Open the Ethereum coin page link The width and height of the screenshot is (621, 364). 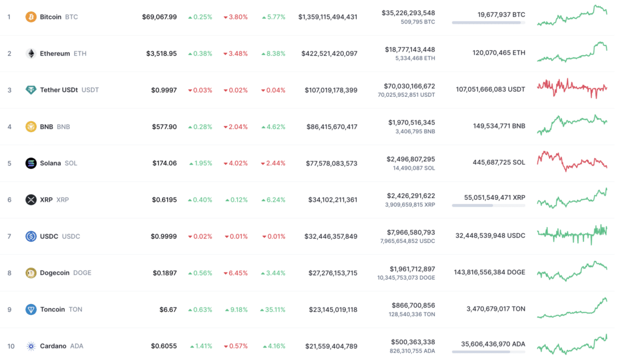55,53
